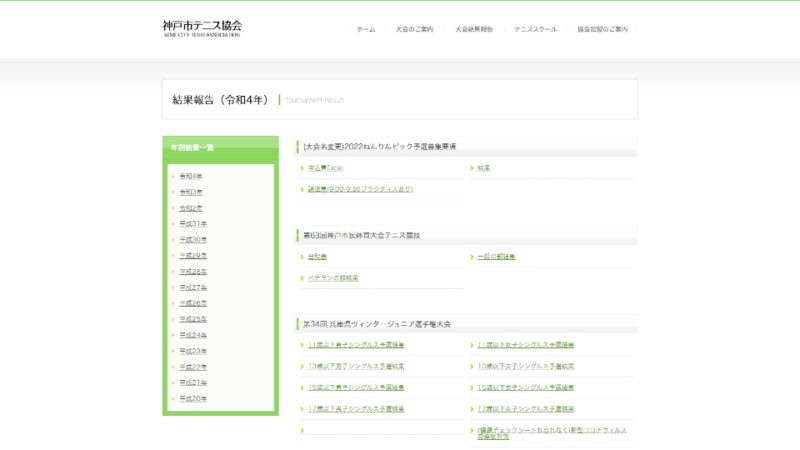Open the 大会のご案内 menu item
The width and height of the screenshot is (800, 450).
(x=414, y=30)
